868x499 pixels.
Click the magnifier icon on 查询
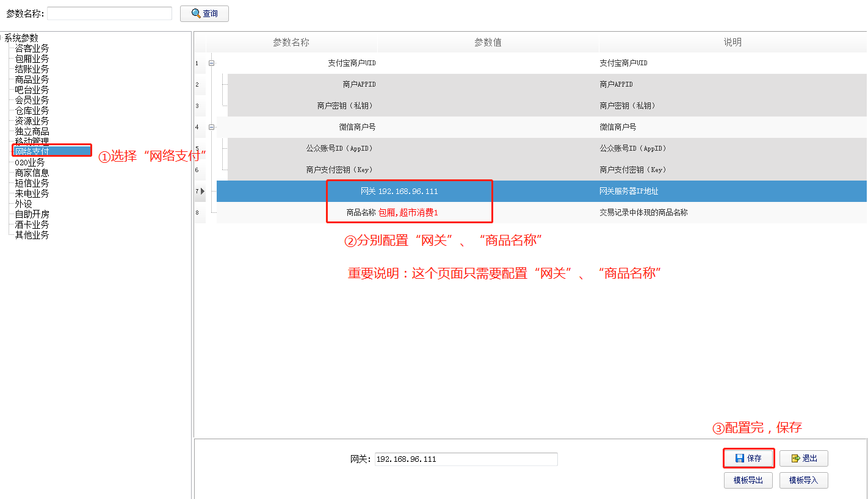[x=196, y=13]
